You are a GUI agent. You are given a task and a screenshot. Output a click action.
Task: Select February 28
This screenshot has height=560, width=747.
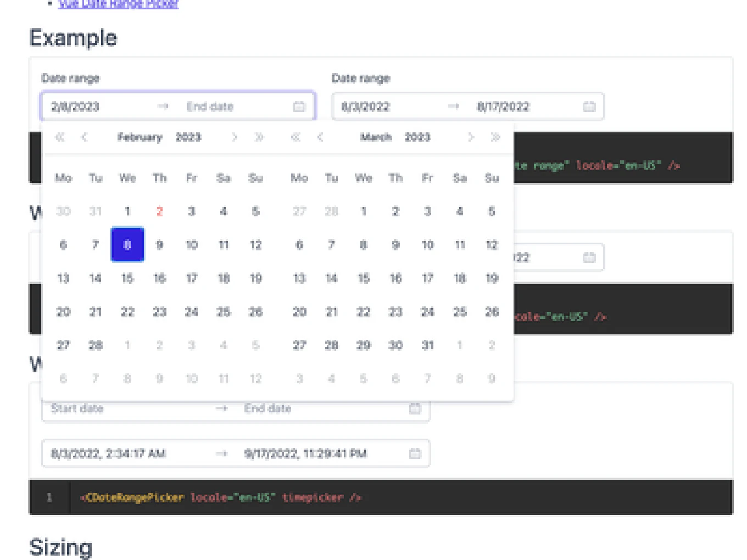point(96,345)
